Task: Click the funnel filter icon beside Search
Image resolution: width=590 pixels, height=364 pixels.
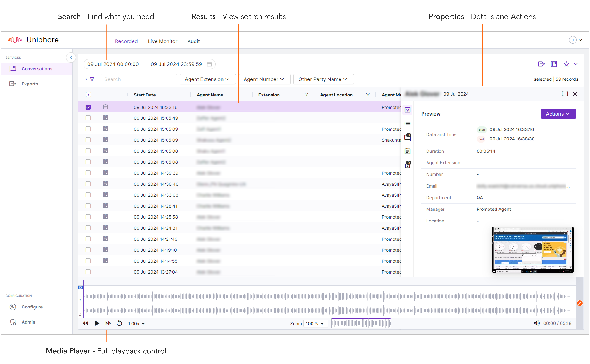Action: click(x=92, y=79)
